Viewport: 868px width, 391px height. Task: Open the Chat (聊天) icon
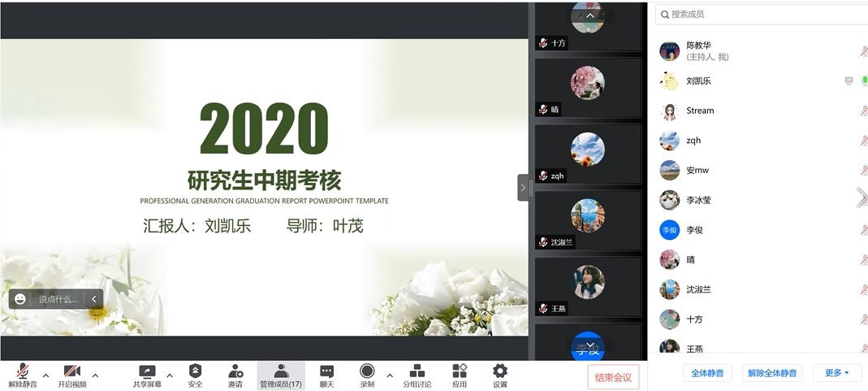(x=326, y=371)
